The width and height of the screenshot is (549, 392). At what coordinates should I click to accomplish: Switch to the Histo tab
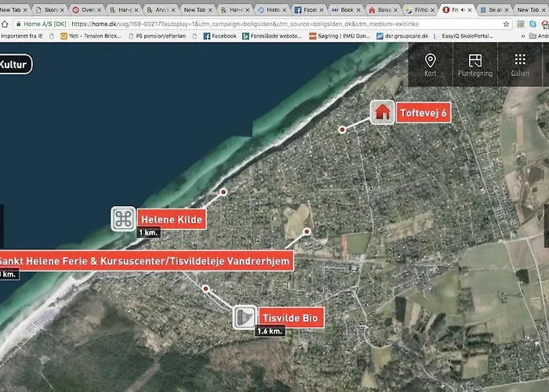pyautogui.click(x=271, y=10)
